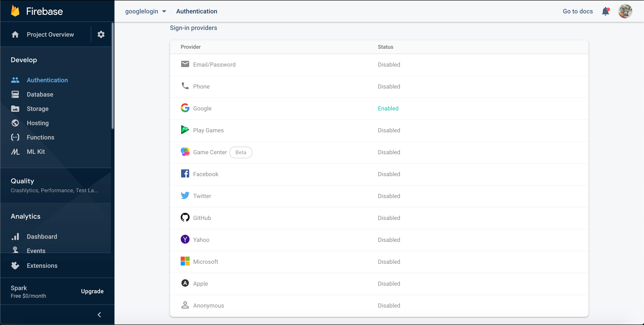The height and width of the screenshot is (325, 644).
Task: Click the Project Overview link
Action: (50, 34)
